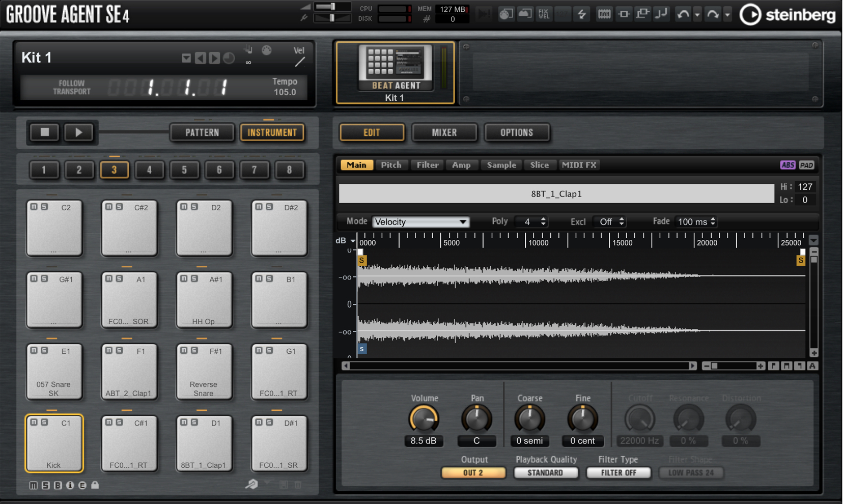Mute the A#1 HH Op pad

click(184, 279)
